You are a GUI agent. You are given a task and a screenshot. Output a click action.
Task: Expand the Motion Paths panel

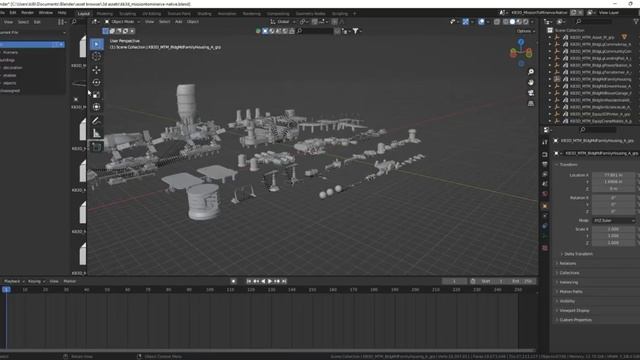[x=570, y=291]
